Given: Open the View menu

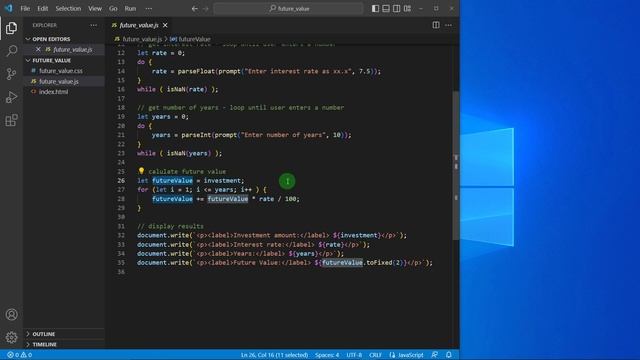Looking at the screenshot, I should point(95,9).
